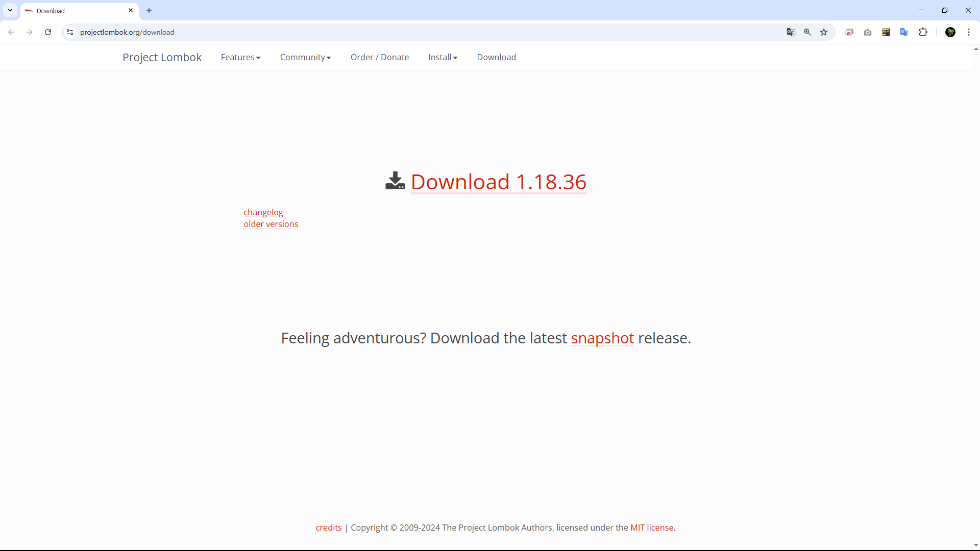980x551 pixels.
Task: Click Download 1.18.36 link
Action: (499, 182)
